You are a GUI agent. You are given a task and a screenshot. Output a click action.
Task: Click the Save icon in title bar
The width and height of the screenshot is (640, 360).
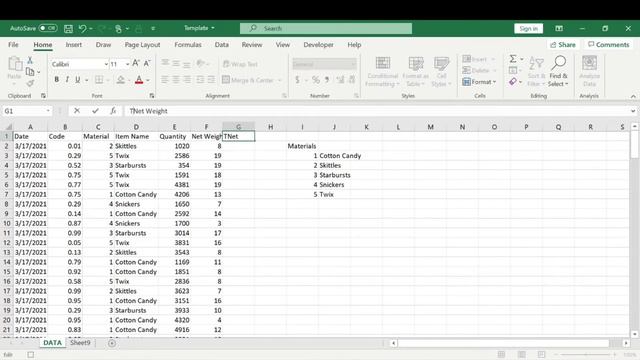pos(68,29)
